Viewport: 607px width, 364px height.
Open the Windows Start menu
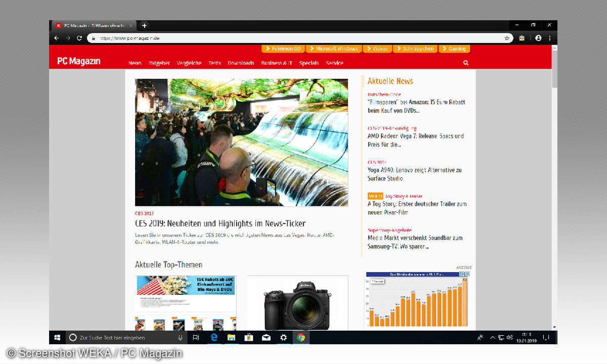point(57,337)
